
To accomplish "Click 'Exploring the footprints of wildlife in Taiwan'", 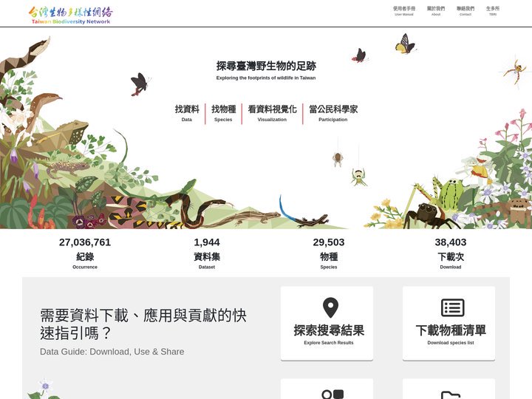I will pos(266,78).
